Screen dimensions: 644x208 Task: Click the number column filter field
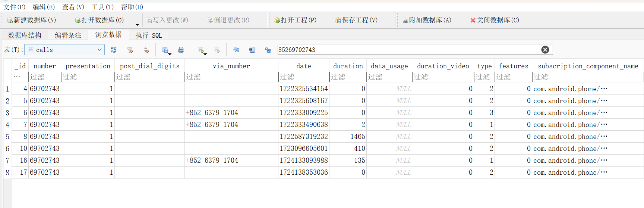[45, 77]
